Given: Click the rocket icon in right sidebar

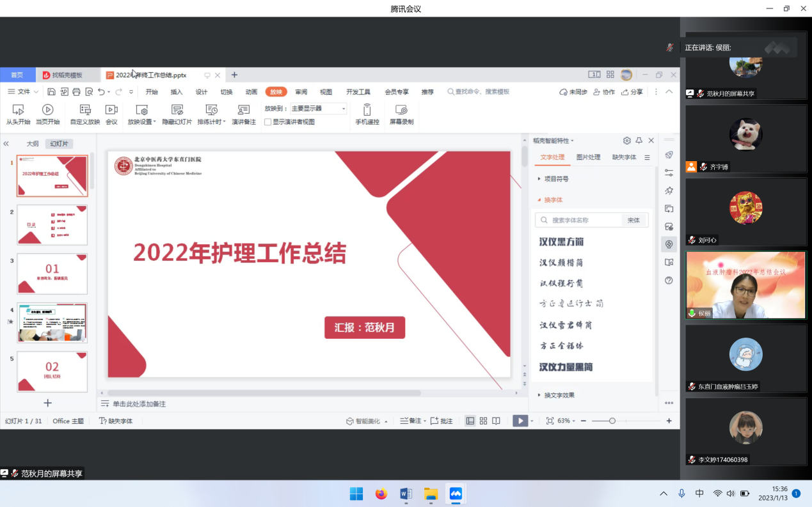Looking at the screenshot, I should (x=669, y=155).
